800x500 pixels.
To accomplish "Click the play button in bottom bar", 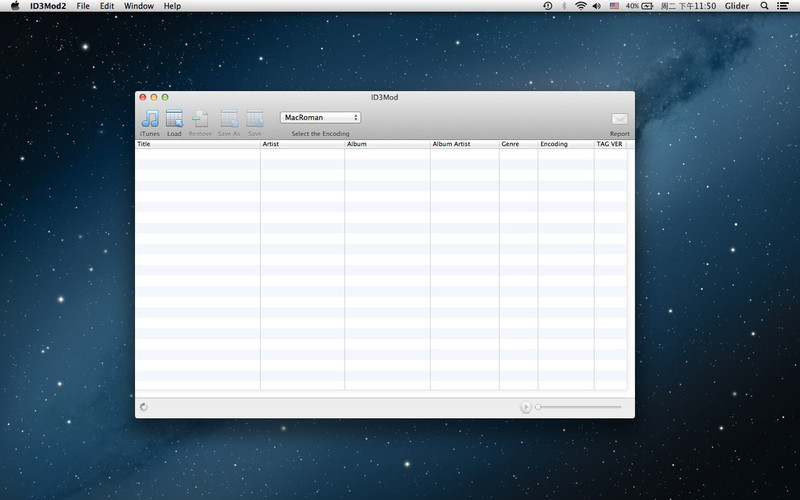I will pyautogui.click(x=526, y=407).
